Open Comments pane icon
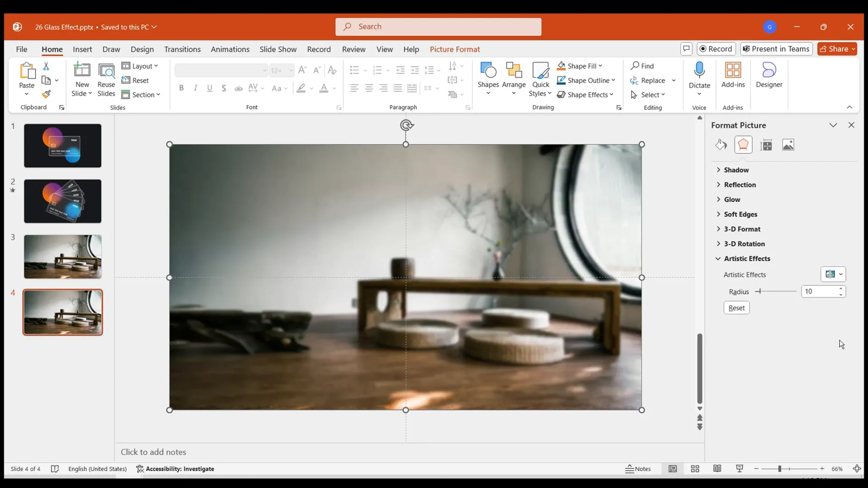 click(x=686, y=49)
